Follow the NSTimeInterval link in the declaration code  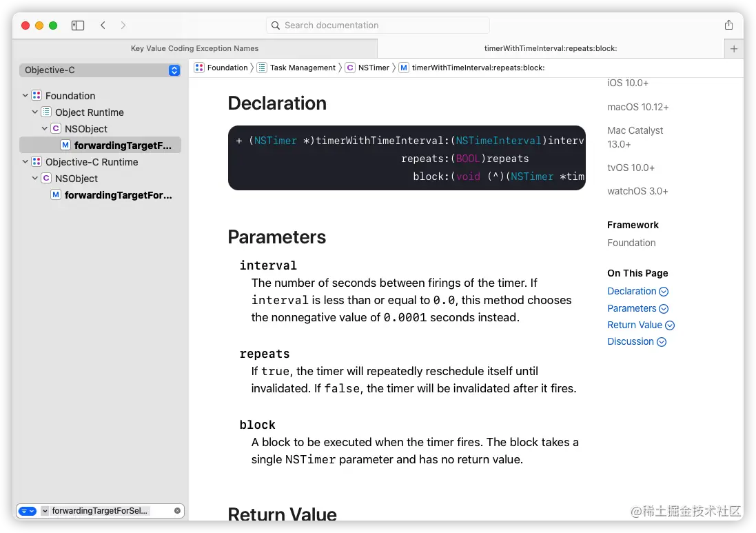pos(498,141)
